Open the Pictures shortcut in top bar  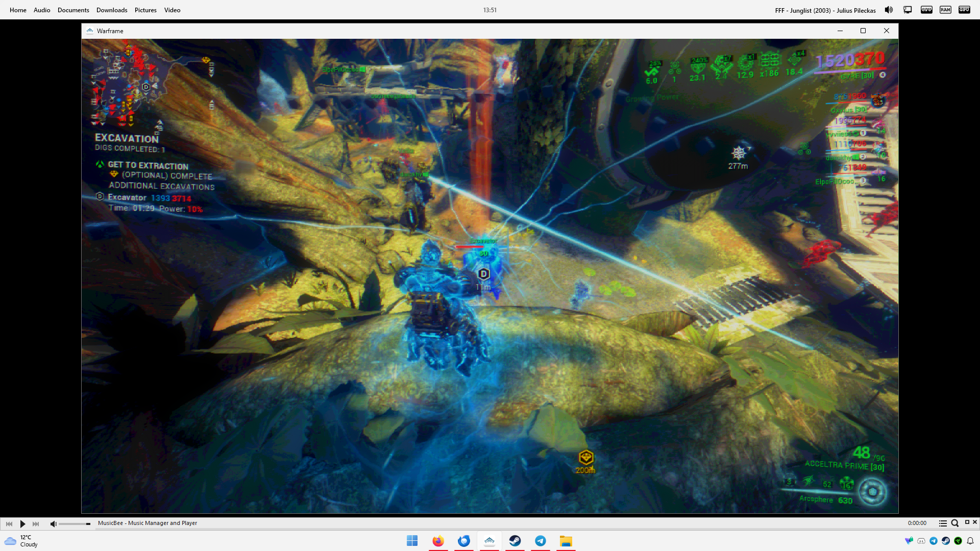[145, 10]
